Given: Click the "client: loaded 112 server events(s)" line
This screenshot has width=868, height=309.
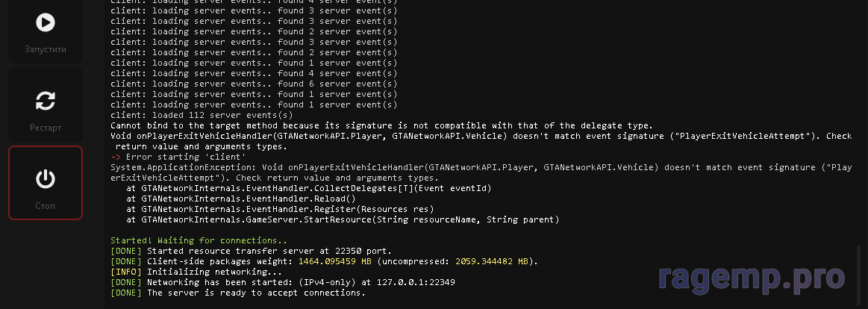Looking at the screenshot, I should point(202,115).
